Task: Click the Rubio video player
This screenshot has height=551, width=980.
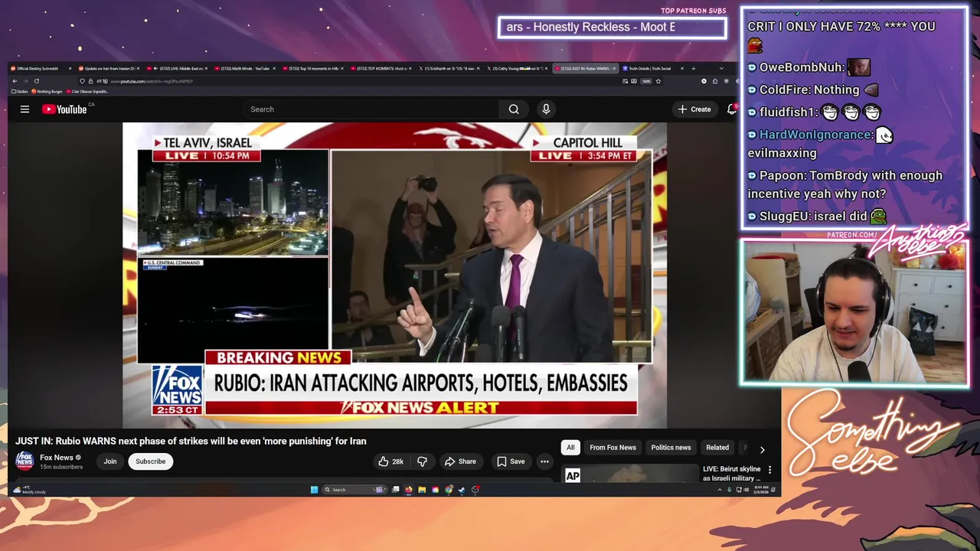Action: pyautogui.click(x=394, y=275)
